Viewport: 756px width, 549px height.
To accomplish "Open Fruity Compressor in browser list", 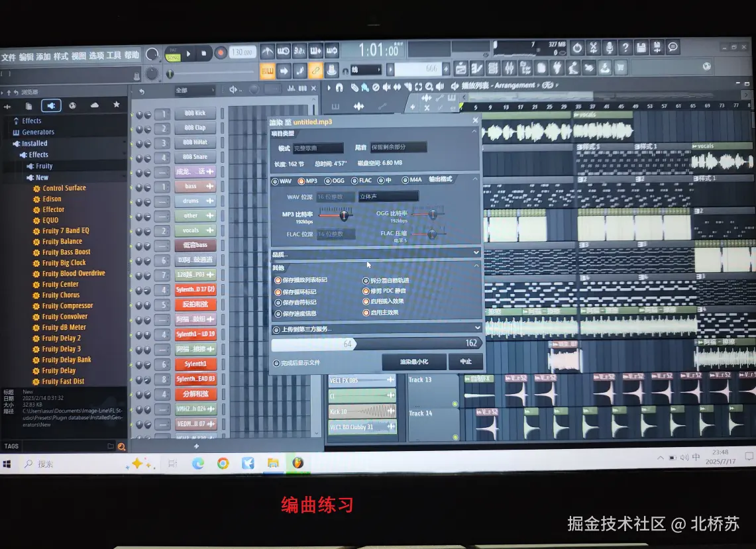I will [67, 305].
